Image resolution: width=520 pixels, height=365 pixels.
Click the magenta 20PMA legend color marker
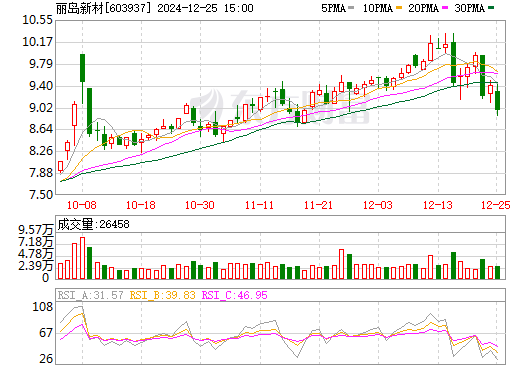point(445,8)
